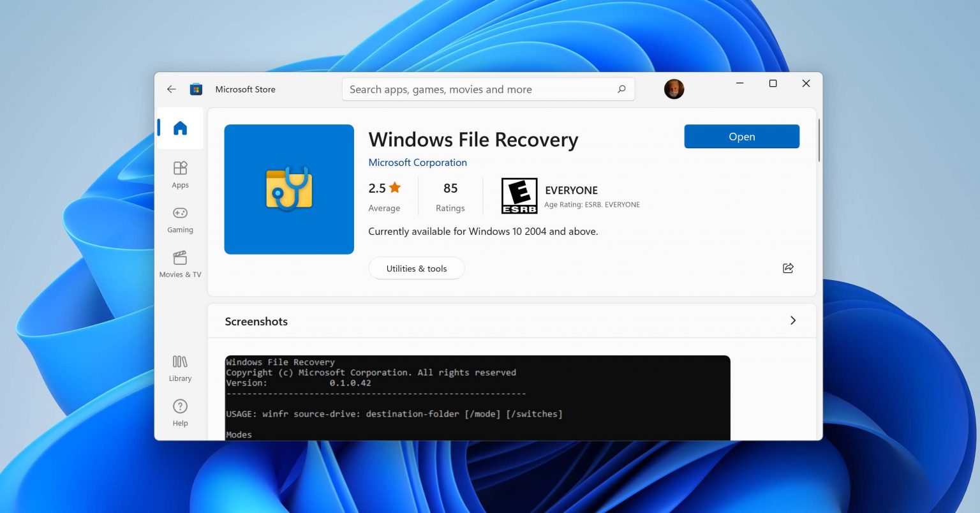Click the Windows File Recovery app icon
The height and width of the screenshot is (513, 980).
tap(288, 189)
